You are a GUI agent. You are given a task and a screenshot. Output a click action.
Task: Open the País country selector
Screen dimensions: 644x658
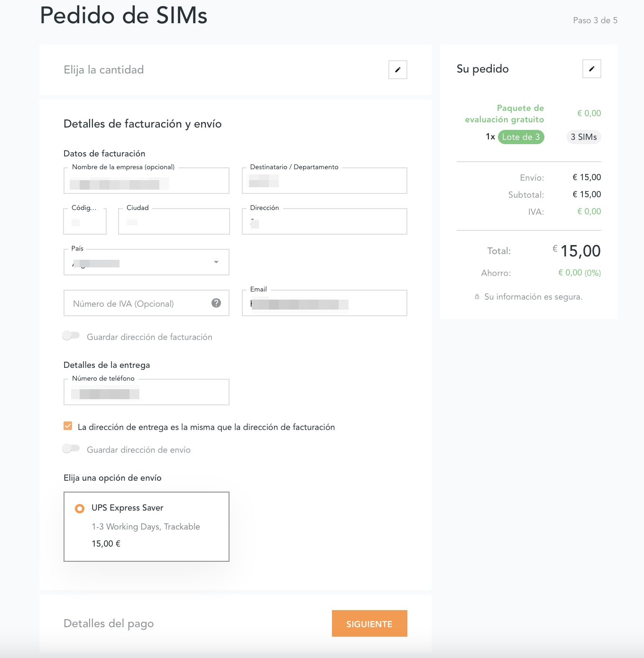click(x=142, y=262)
